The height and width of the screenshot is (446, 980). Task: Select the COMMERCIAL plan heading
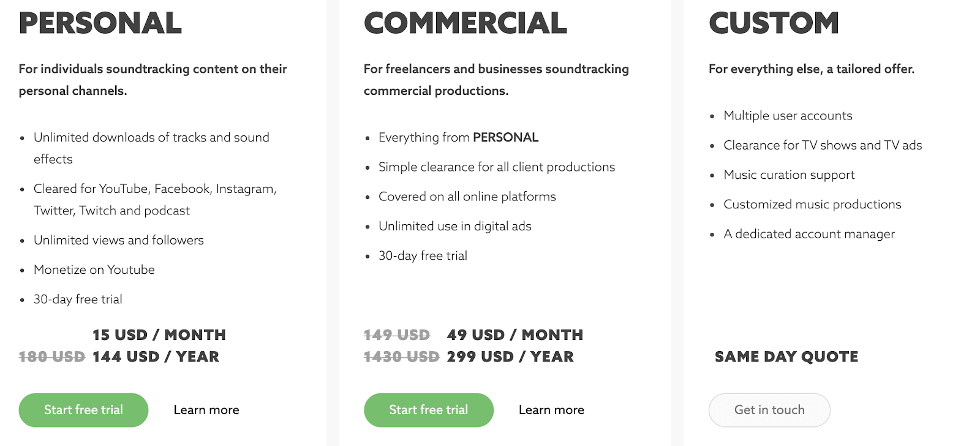466,23
